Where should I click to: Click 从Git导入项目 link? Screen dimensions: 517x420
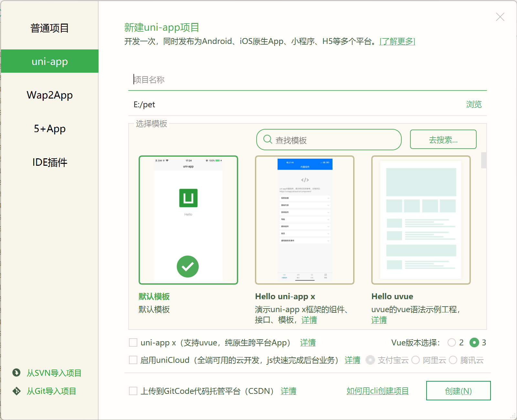pyautogui.click(x=51, y=391)
